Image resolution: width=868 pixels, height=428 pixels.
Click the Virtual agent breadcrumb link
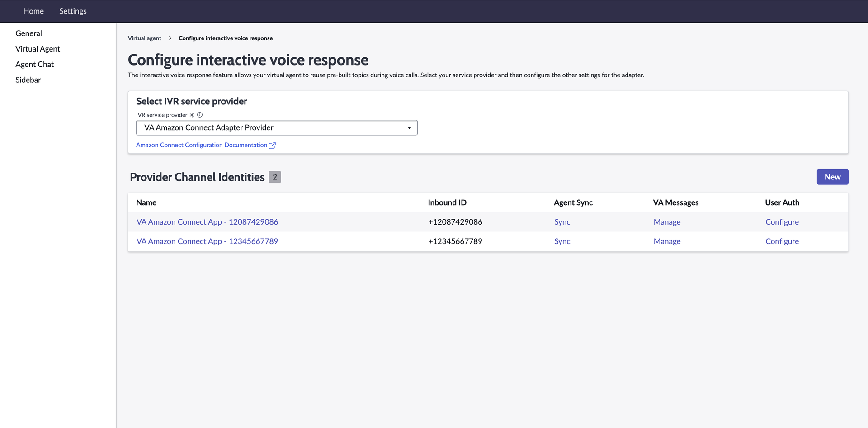(144, 38)
